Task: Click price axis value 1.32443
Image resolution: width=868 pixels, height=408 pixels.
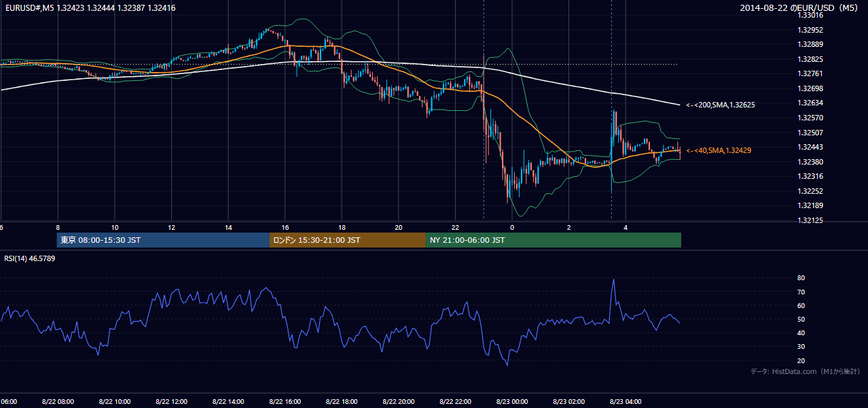Action: (x=810, y=147)
